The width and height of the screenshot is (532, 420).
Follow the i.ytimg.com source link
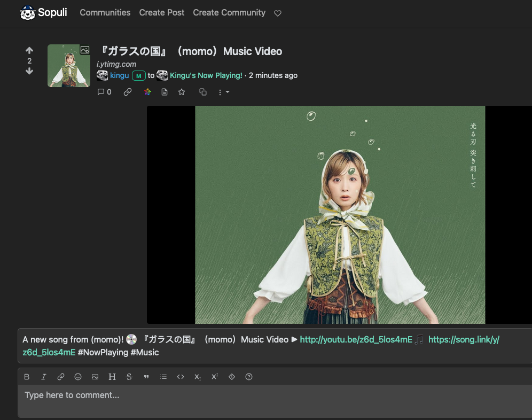(116, 64)
